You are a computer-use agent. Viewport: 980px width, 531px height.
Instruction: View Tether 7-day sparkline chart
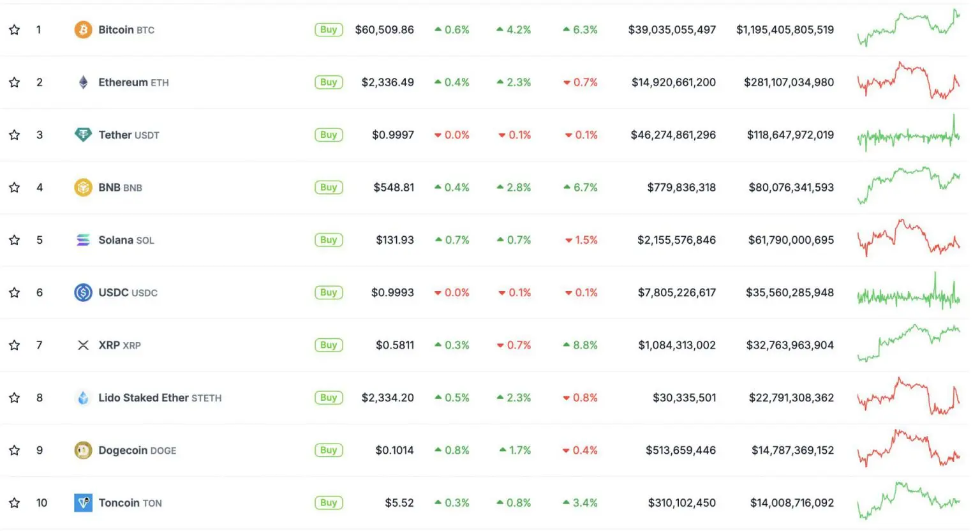click(909, 134)
